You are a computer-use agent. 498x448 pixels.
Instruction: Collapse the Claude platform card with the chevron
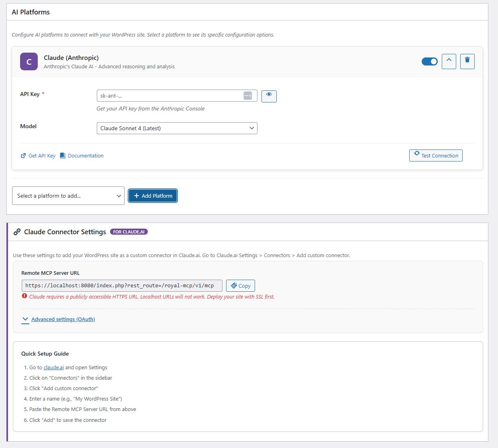click(449, 61)
